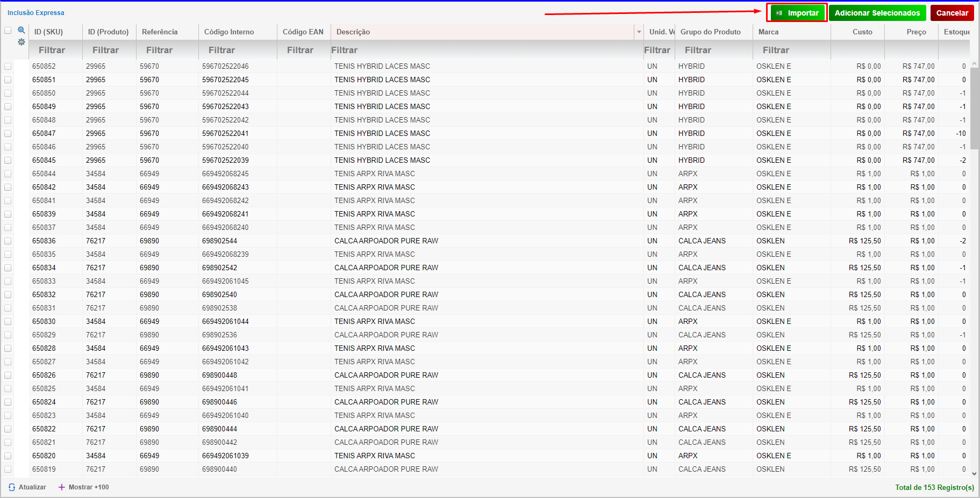This screenshot has height=498, width=980.
Task: Focus the Descrição filter field
Action: coord(484,50)
